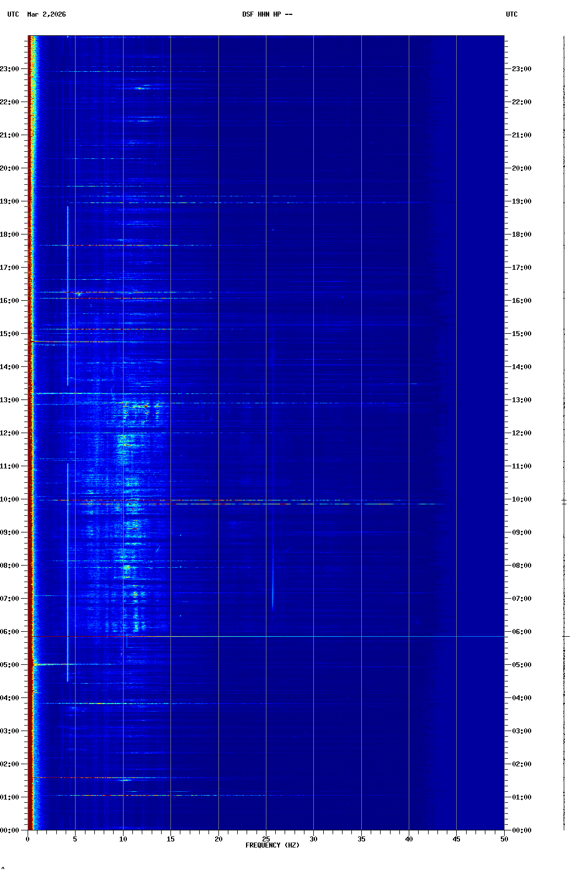Click the 06:00 label on right axis
This screenshot has width=588, height=874.
tap(521, 632)
